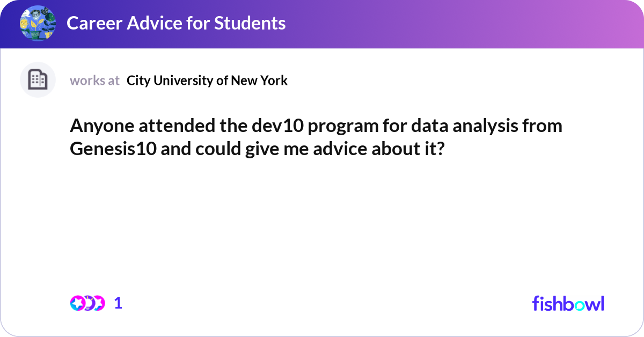Click the word 'Career' in the header title
The width and height of the screenshot is (644, 337).
91,23
